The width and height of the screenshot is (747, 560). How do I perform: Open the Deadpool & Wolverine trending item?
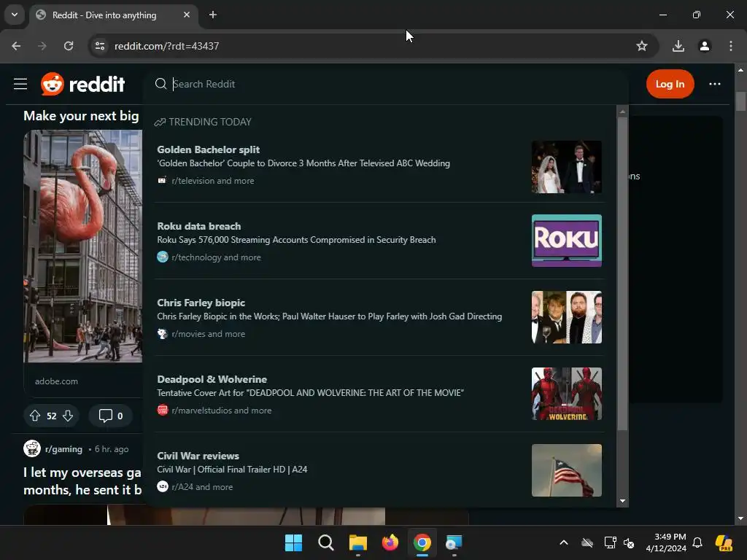(379, 394)
